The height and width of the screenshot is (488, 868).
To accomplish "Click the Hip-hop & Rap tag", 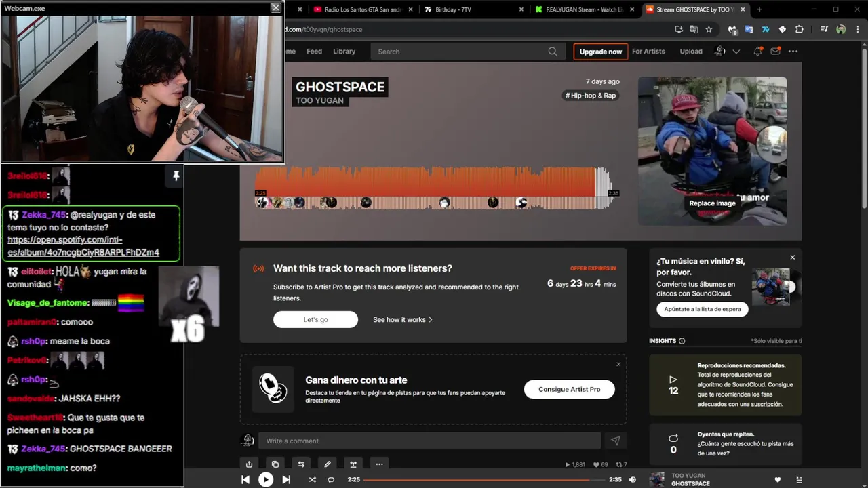I will tap(591, 96).
